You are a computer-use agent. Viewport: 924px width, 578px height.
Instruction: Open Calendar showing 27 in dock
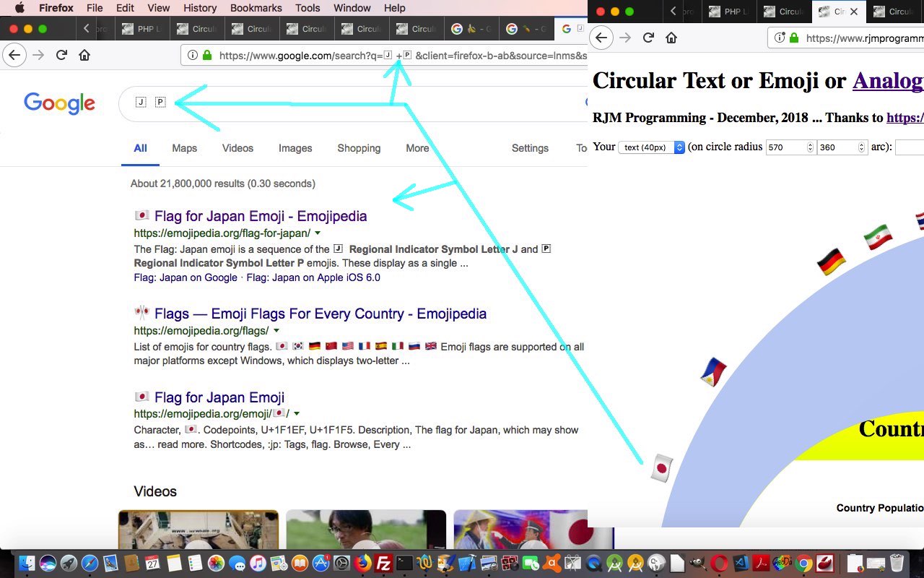(x=152, y=563)
